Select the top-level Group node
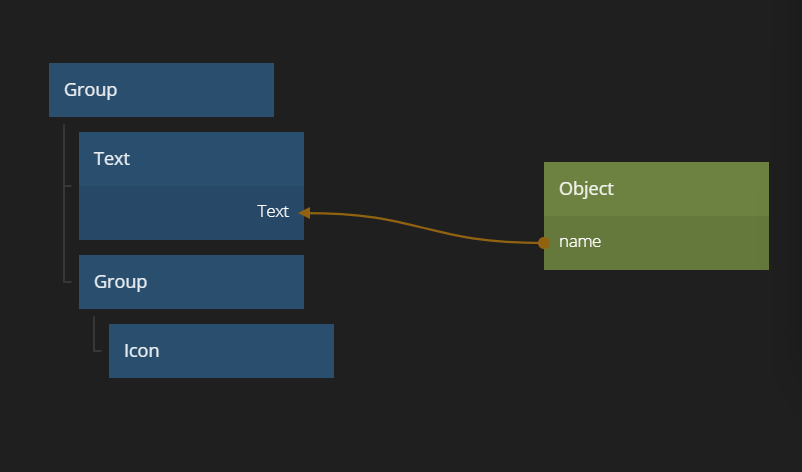Screen dimensions: 802x472 point(160,90)
